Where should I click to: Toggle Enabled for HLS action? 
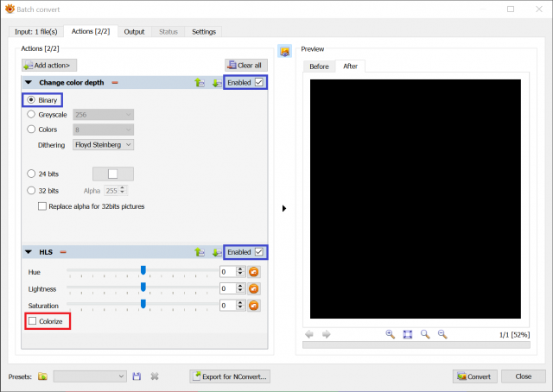[x=258, y=252]
